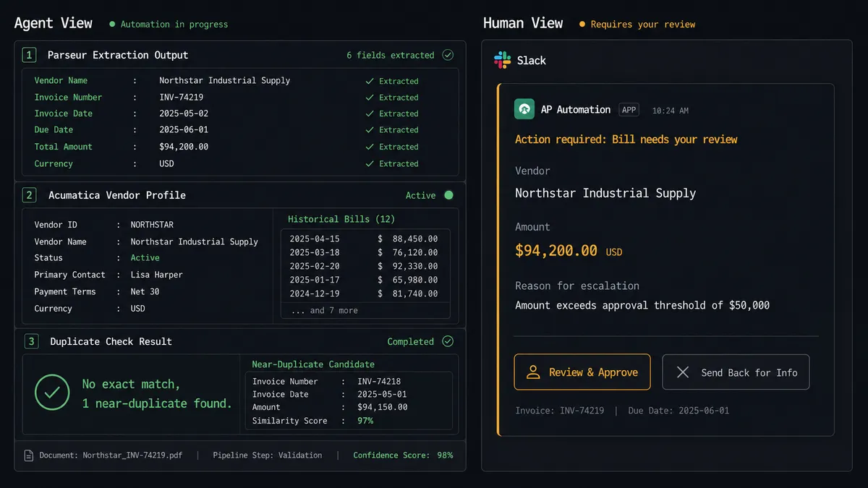Click the Northstar Industrial Supply vendor in Slack message
The width and height of the screenshot is (868, 488).
(x=605, y=193)
